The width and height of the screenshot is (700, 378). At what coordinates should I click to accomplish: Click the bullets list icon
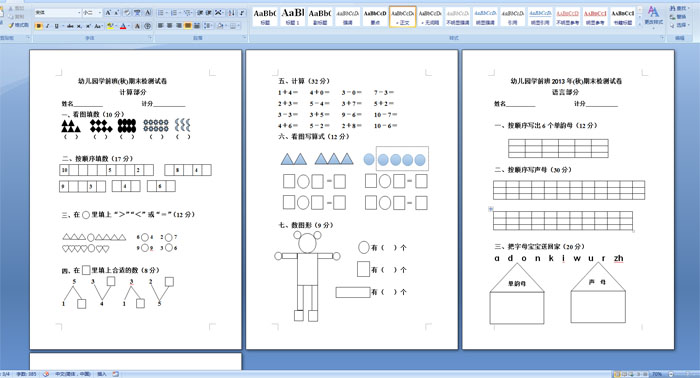[x=162, y=13]
